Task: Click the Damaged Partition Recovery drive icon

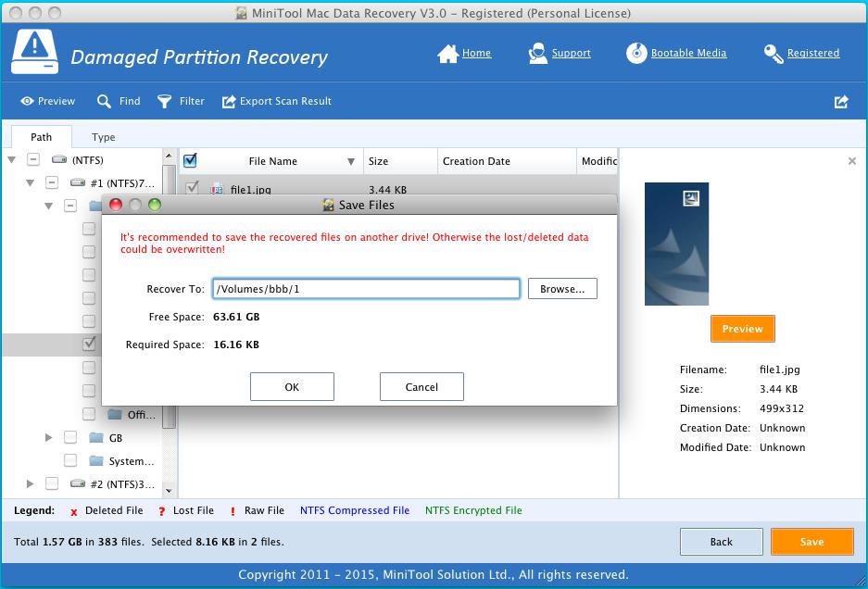Action: [x=34, y=52]
